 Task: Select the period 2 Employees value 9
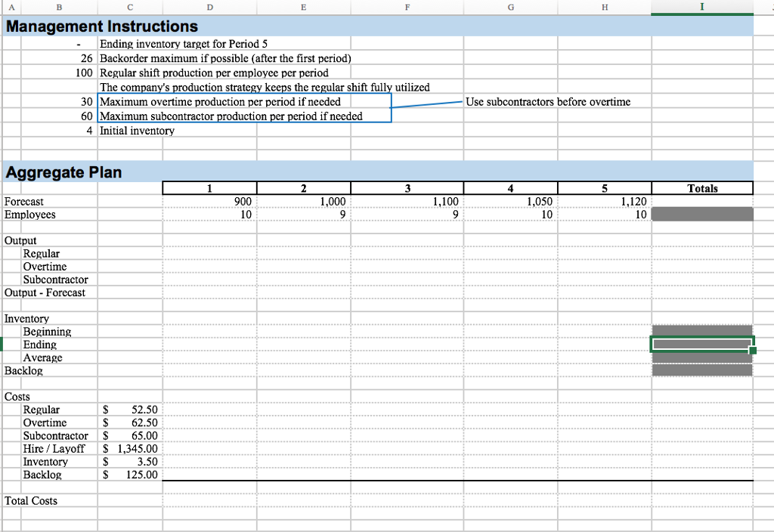(304, 214)
